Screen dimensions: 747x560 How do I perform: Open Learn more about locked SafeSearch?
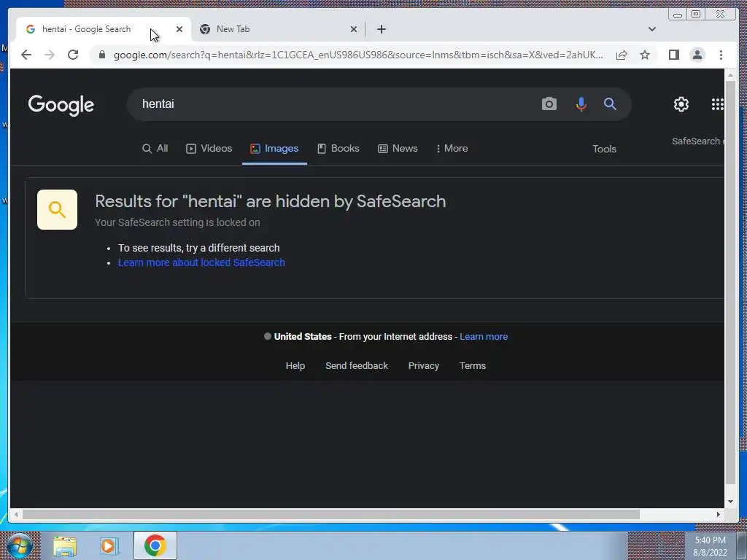[x=201, y=262]
